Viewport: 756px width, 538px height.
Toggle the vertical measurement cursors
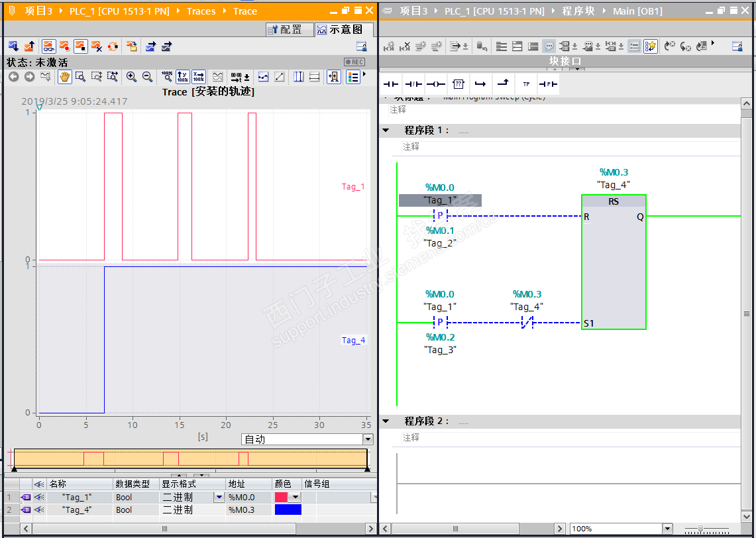pyautogui.click(x=299, y=77)
